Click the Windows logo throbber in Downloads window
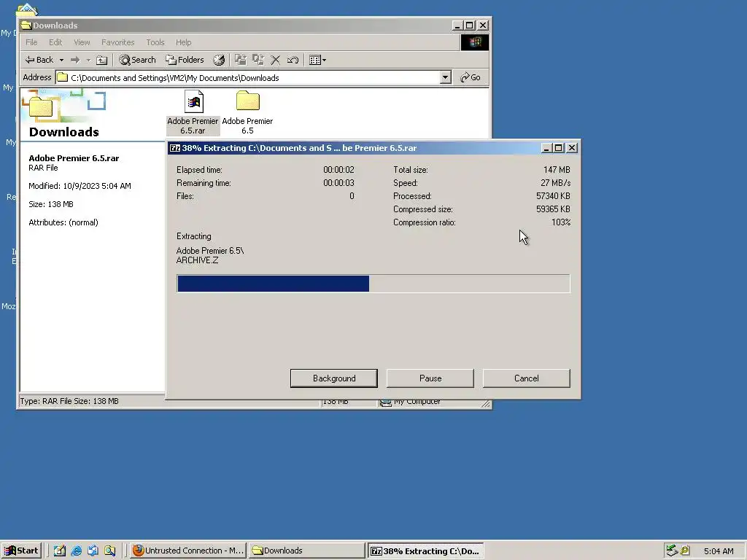 coord(474,42)
